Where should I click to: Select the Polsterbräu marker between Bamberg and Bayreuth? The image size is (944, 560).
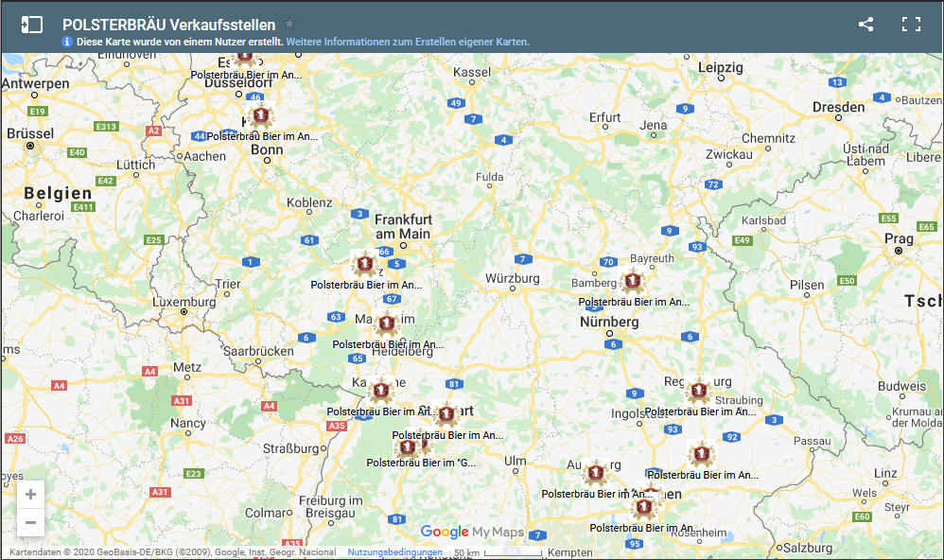tap(632, 281)
